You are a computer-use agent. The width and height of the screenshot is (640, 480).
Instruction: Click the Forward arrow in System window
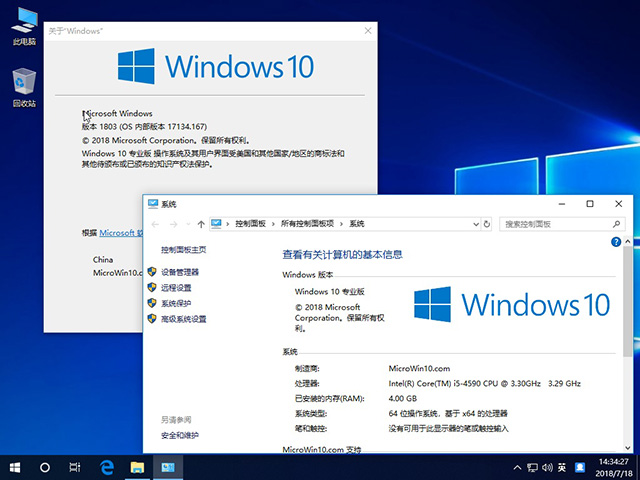click(173, 224)
